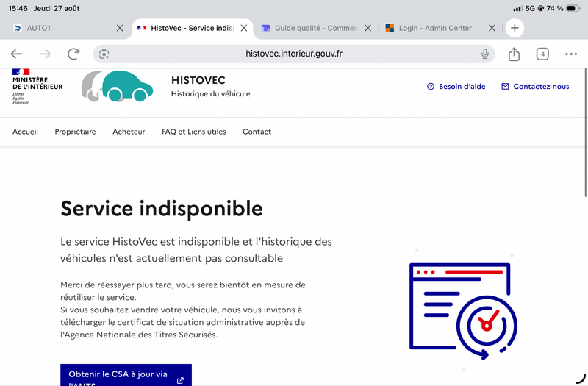Image resolution: width=588 pixels, height=386 pixels.
Task: Add a new tab with plus button
Action: click(514, 28)
